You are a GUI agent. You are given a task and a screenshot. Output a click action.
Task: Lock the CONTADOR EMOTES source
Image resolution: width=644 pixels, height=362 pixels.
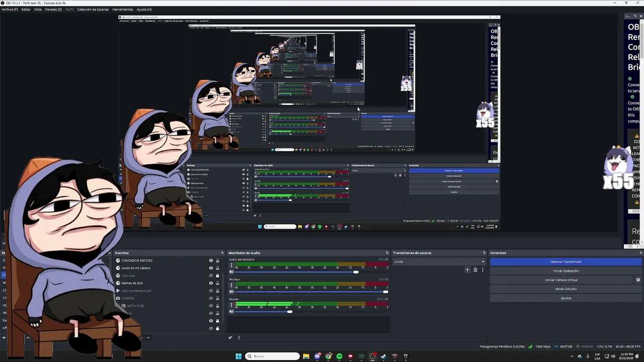tap(217, 260)
